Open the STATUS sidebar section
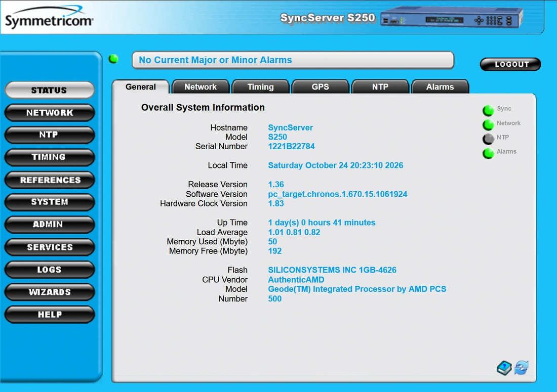The width and height of the screenshot is (557, 392). click(x=50, y=90)
